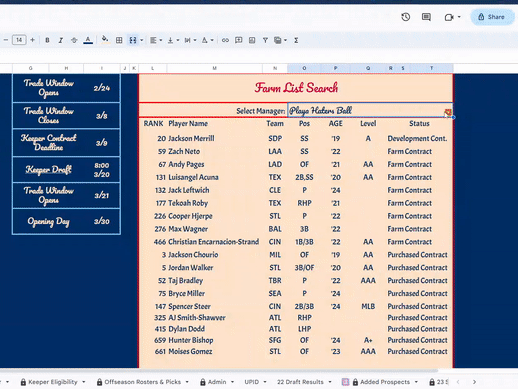Insert a comment from the toolbar
The width and height of the screenshot is (518, 389).
[x=239, y=40]
